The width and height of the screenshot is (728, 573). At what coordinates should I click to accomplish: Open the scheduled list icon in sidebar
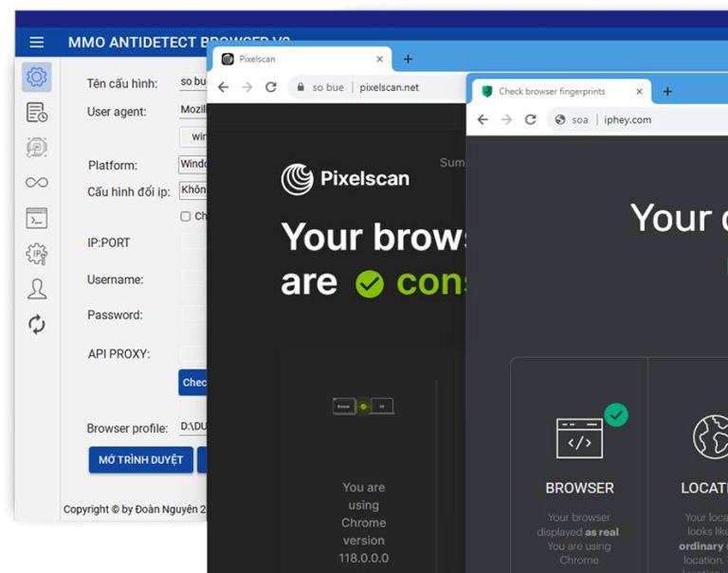point(37,113)
